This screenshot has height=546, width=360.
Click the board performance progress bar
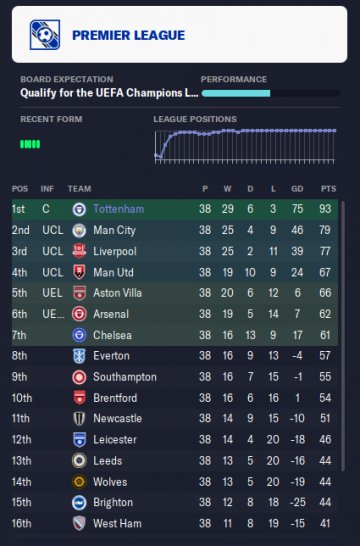pos(270,93)
